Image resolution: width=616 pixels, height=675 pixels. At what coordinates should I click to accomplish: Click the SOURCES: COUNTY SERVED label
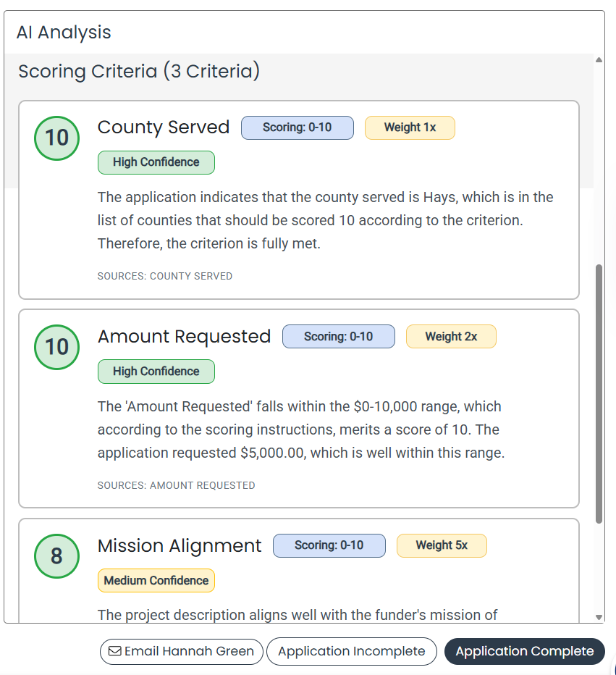click(165, 277)
